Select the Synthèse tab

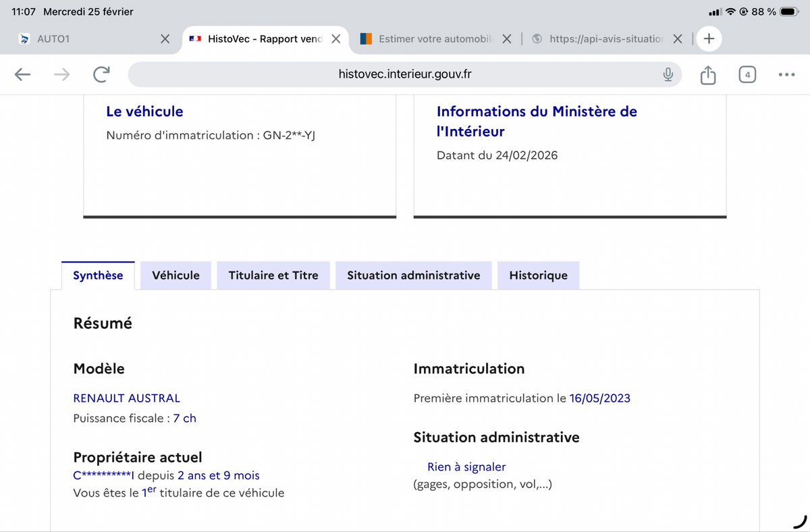[x=98, y=275]
